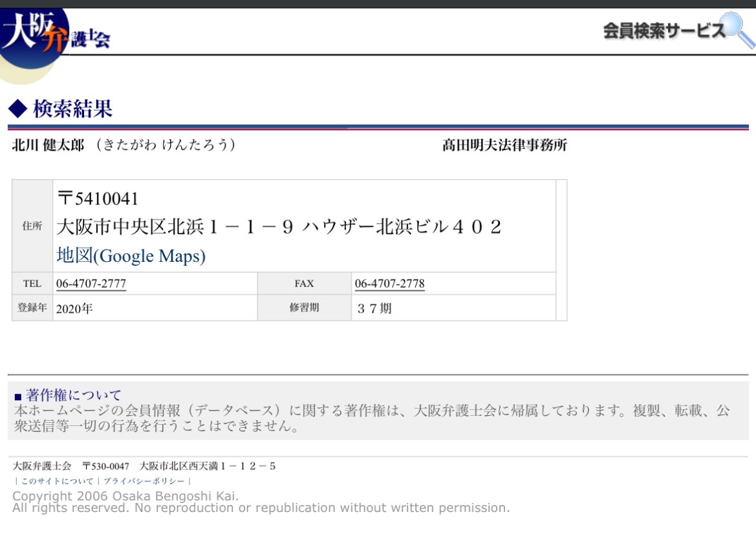The width and height of the screenshot is (756, 534).
Task: Click the 修習期 label cell
Action: click(304, 308)
